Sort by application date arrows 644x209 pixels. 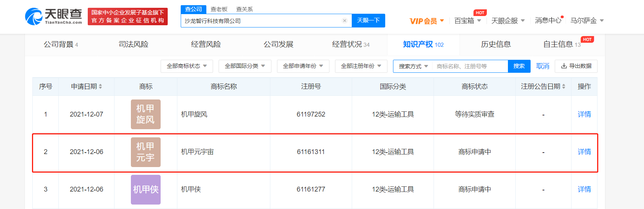(x=100, y=86)
